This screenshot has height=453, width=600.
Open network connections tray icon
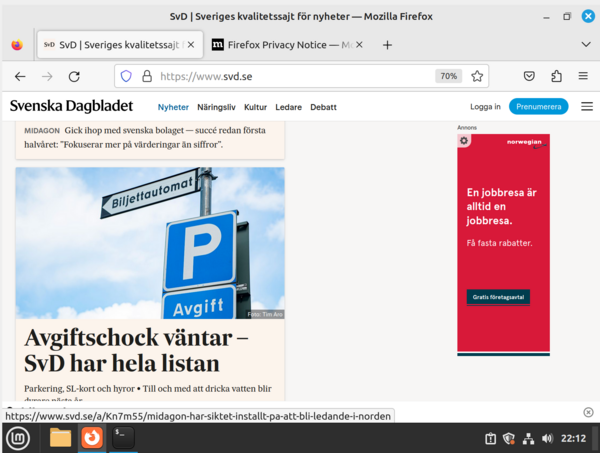tap(528, 438)
